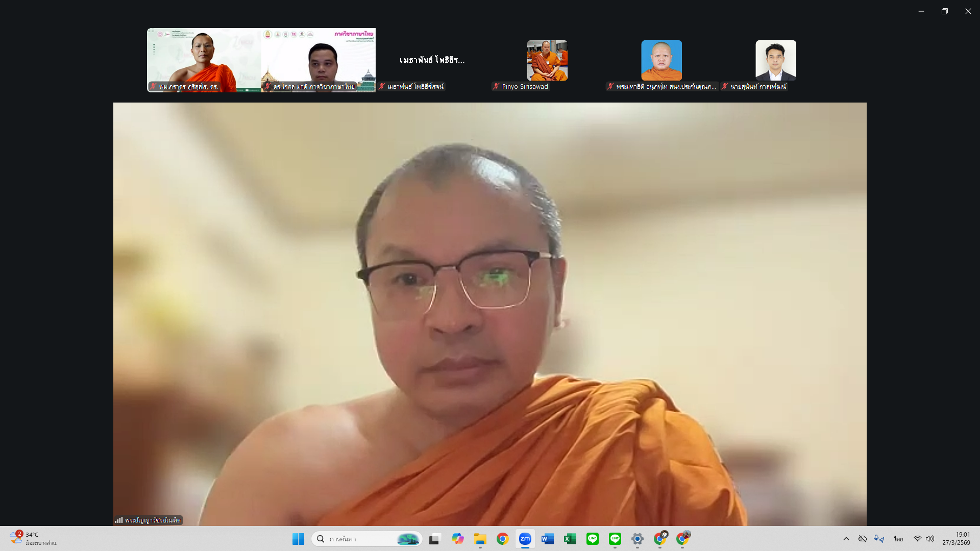980x551 pixels.
Task: Open Settings gear in taskbar
Action: pyautogui.click(x=637, y=539)
